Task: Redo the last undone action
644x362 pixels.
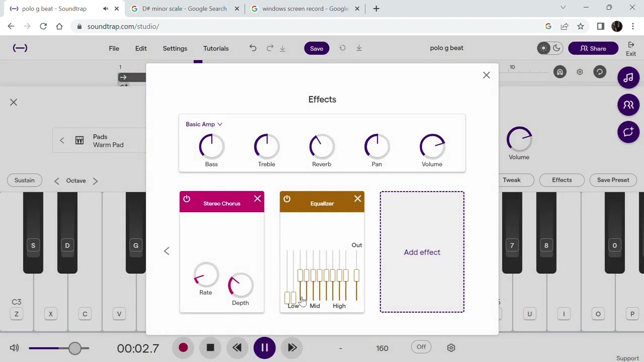Action: pyautogui.click(x=270, y=48)
